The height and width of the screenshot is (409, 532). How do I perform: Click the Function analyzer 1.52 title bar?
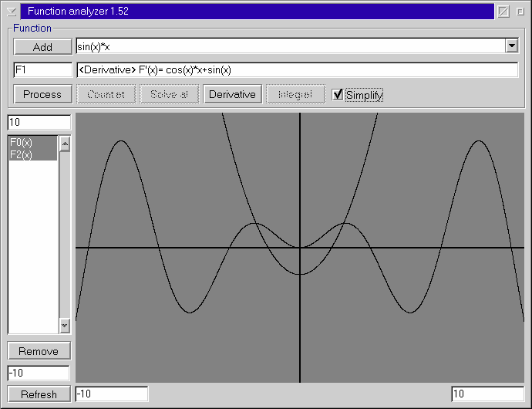coord(258,12)
